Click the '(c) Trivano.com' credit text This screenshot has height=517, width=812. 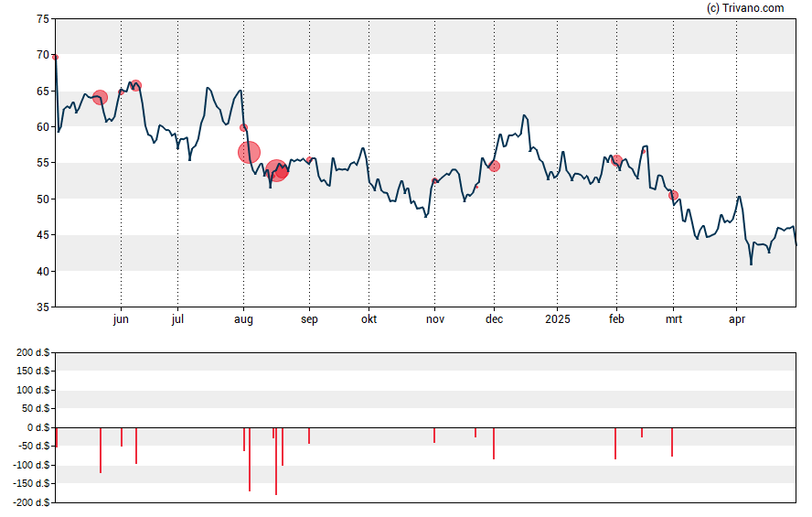tap(745, 7)
